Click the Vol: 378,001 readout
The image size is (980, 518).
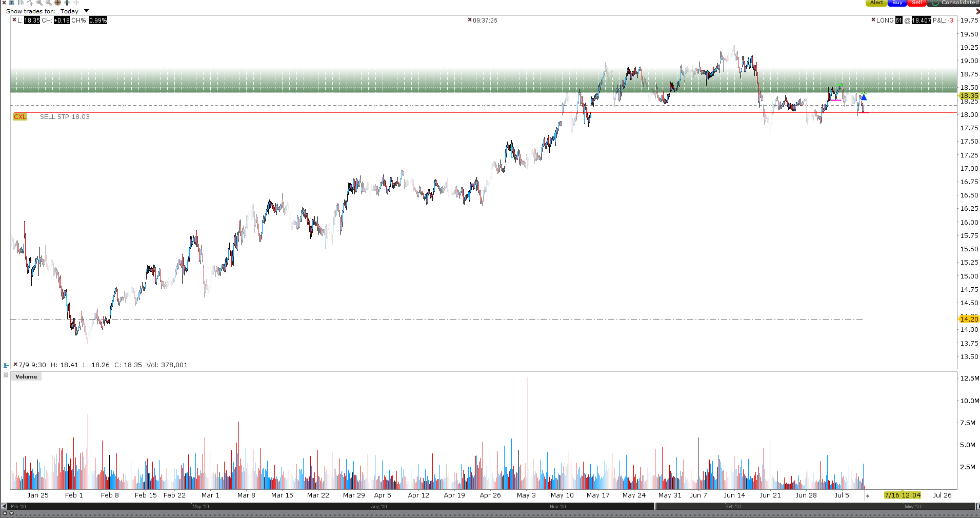click(x=167, y=365)
